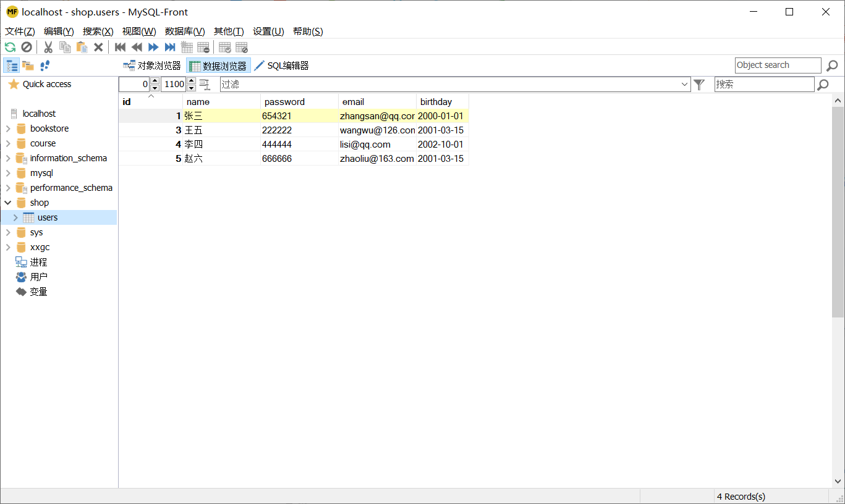Select cell zhaoliu@163.com
This screenshot has width=845, height=504.
coord(377,159)
